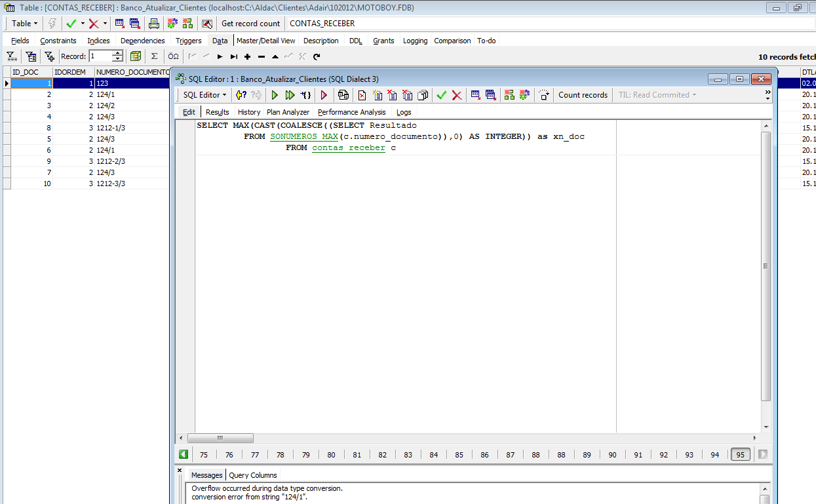This screenshot has width=816, height=504.
Task: Jump to the last record in grid
Action: (234, 56)
